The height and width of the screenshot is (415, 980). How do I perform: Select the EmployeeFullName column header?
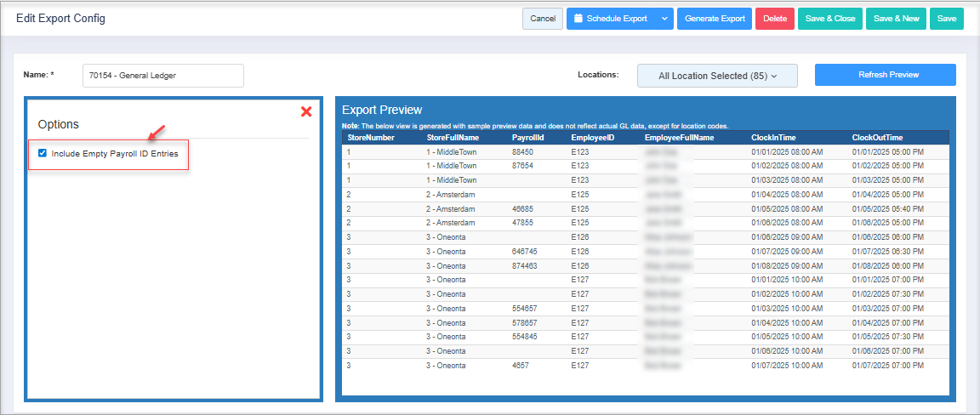tap(679, 137)
